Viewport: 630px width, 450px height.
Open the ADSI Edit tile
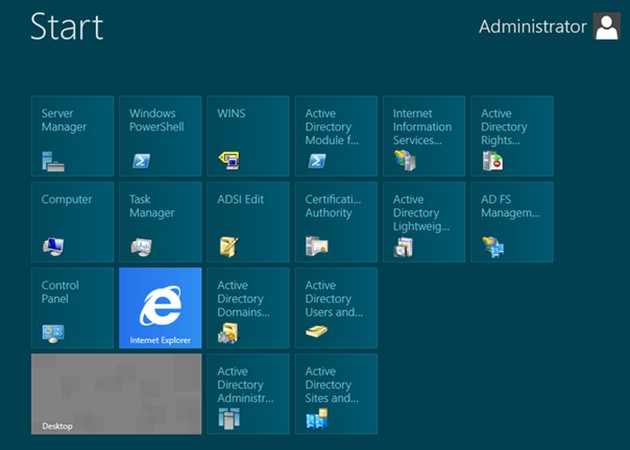[x=248, y=222]
